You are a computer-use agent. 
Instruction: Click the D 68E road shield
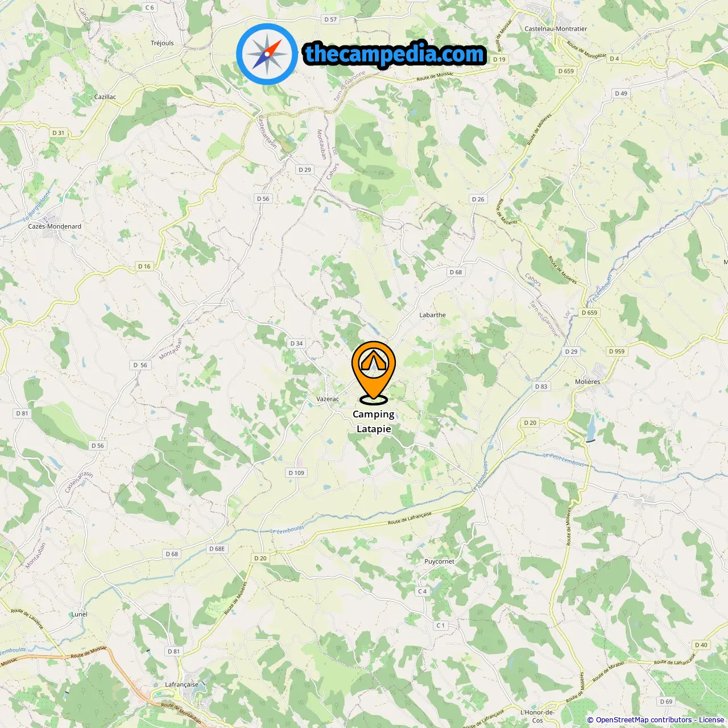[217, 549]
